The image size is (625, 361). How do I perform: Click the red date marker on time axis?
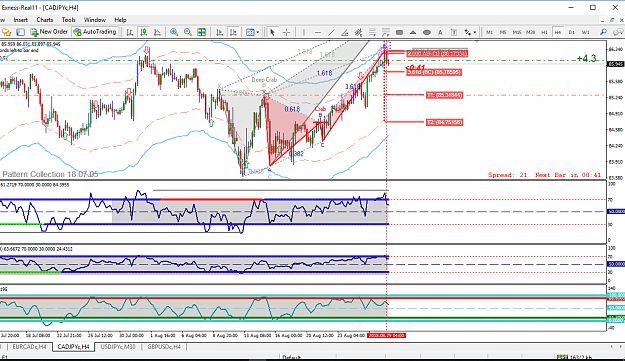pos(386,335)
